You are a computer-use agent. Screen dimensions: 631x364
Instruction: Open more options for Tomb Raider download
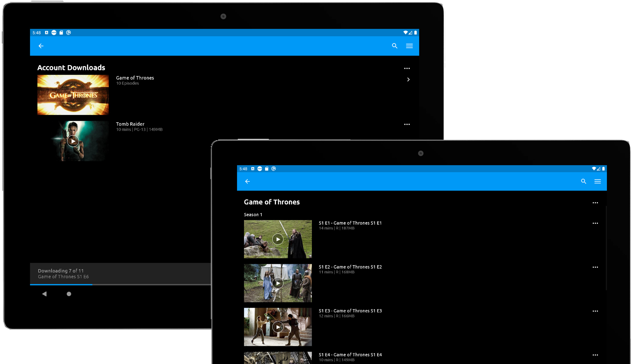tap(407, 124)
